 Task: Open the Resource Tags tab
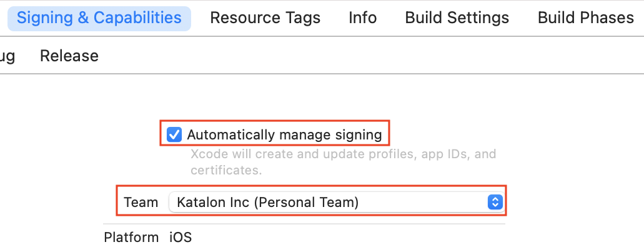[265, 18]
